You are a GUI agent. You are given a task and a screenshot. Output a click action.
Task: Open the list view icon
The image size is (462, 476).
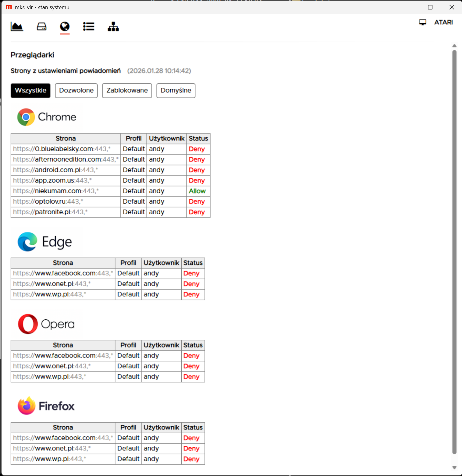(89, 27)
